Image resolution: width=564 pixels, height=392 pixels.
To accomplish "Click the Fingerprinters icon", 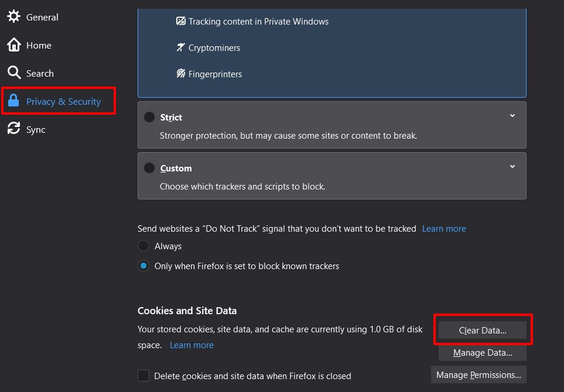I will click(180, 74).
